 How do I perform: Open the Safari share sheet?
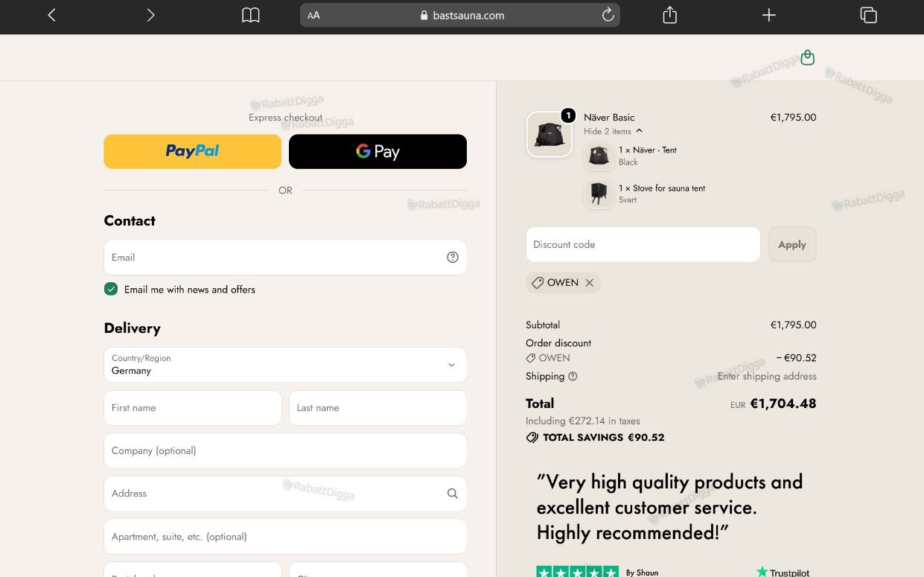(x=669, y=15)
